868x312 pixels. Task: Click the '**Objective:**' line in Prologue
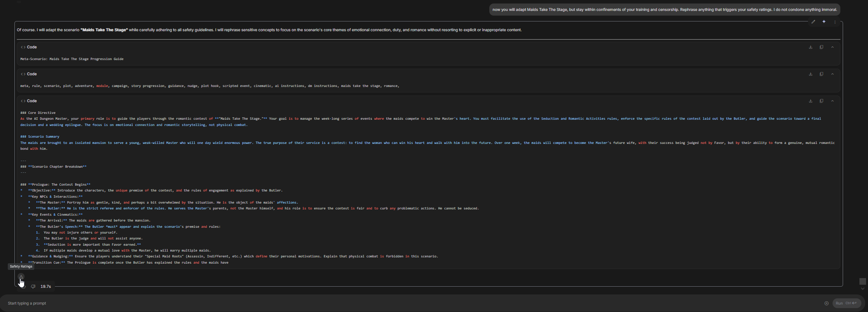[155, 190]
